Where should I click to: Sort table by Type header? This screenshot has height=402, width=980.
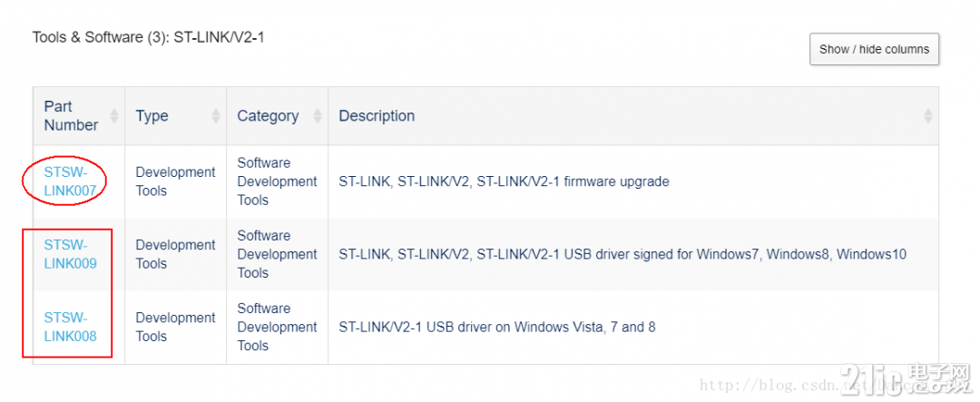[152, 115]
